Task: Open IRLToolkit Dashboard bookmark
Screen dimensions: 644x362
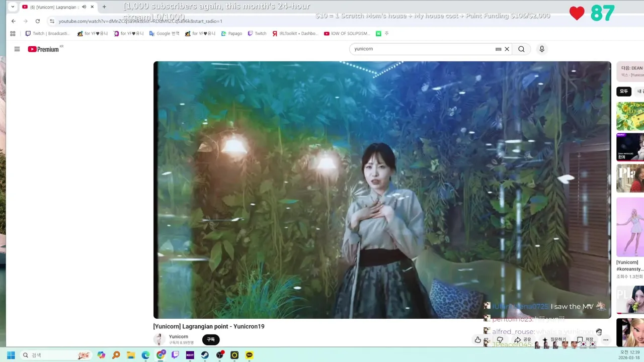Action: click(295, 34)
